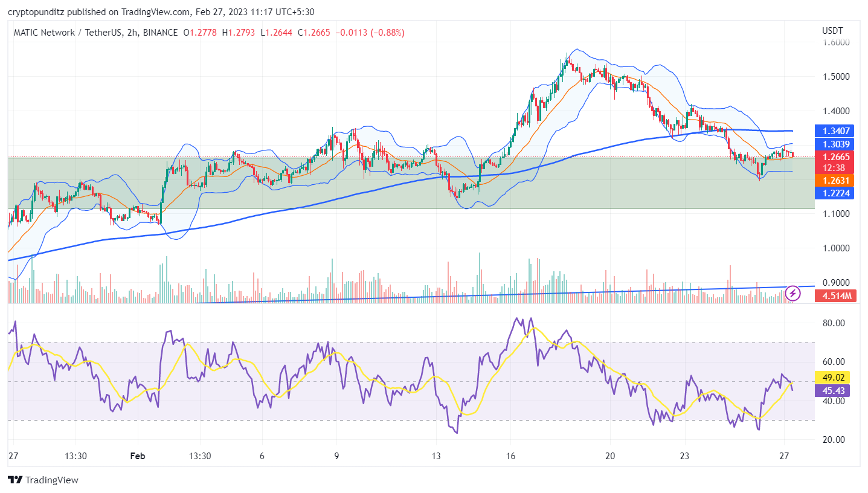Click the 23 date label on time axis
The height and width of the screenshot is (493, 868).
[684, 456]
